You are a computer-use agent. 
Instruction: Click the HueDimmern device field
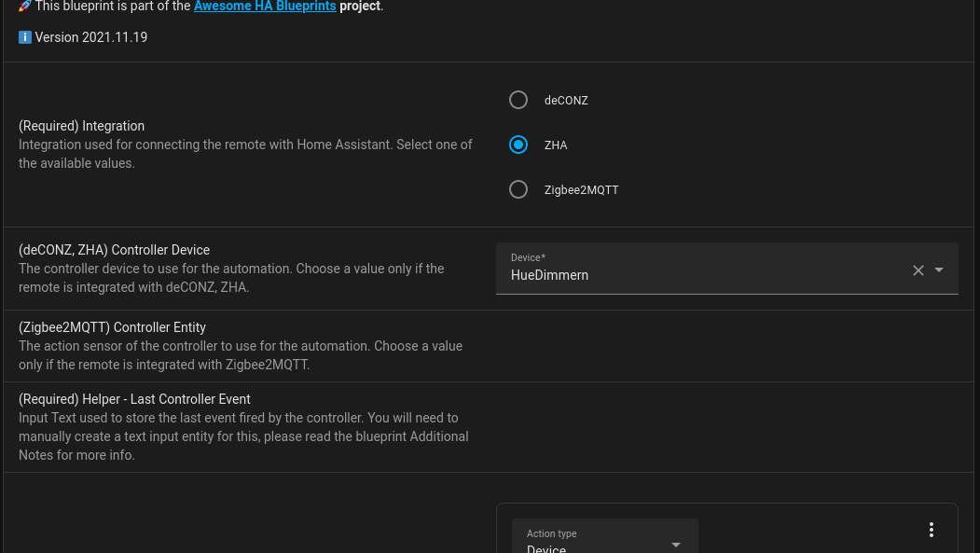(x=727, y=269)
